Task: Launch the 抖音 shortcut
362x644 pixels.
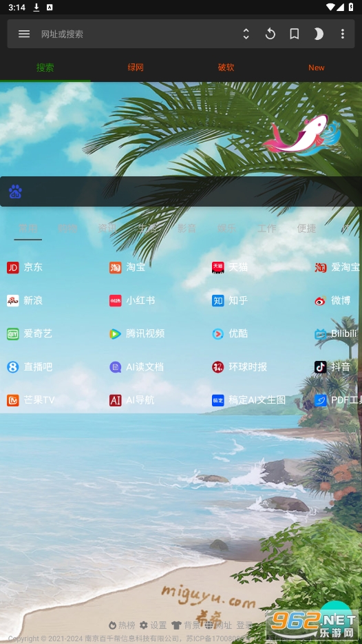Action: 332,366
